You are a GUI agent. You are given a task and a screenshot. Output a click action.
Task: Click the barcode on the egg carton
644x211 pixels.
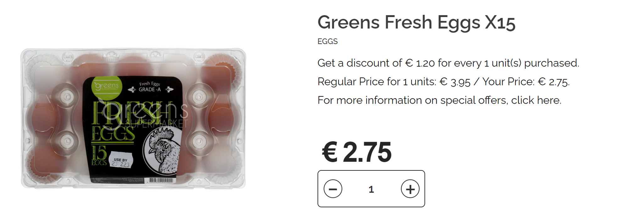coord(161,180)
